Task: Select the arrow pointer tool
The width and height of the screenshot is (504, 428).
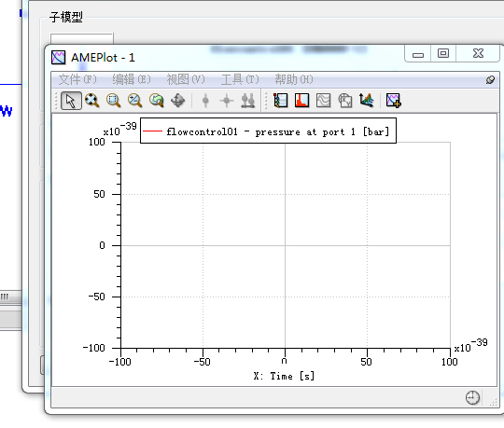Action: point(71,101)
